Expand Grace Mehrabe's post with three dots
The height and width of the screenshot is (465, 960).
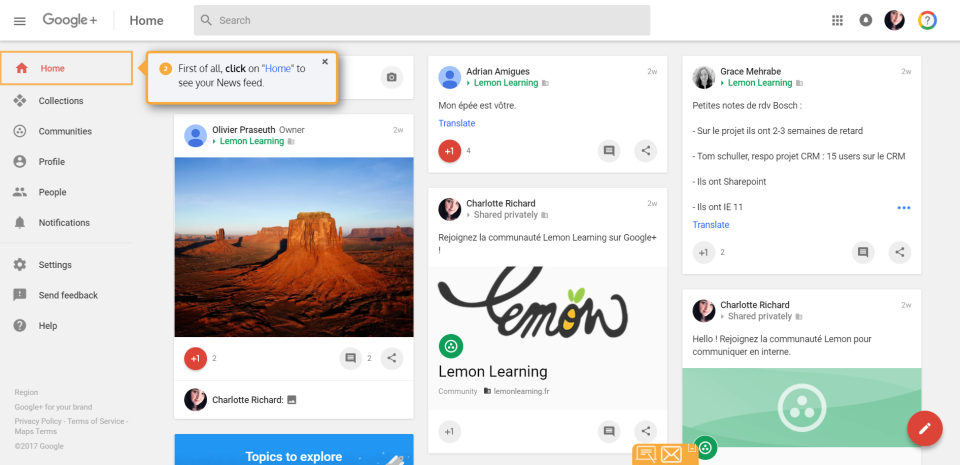(x=904, y=208)
